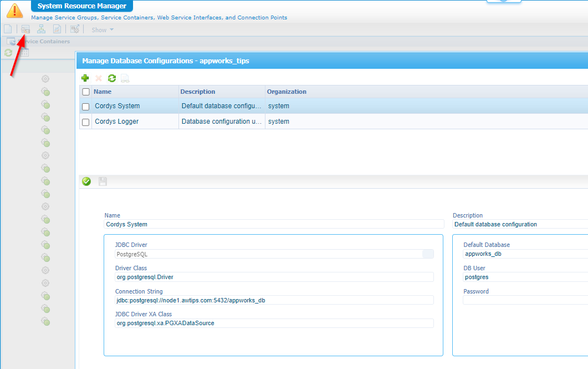Expand the Show dropdown in toolbar
This screenshot has height=369, width=588.
tap(103, 30)
